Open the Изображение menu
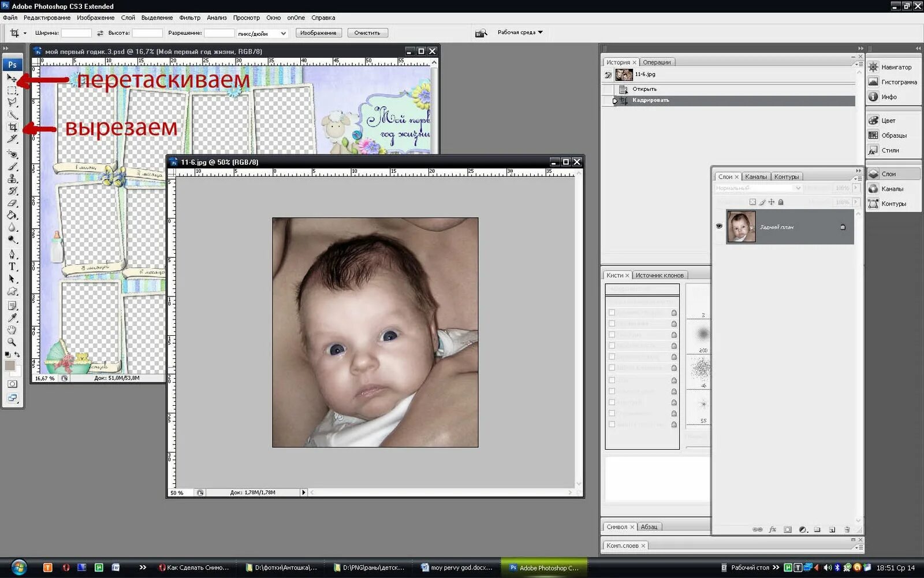924x578 pixels. 95,17
